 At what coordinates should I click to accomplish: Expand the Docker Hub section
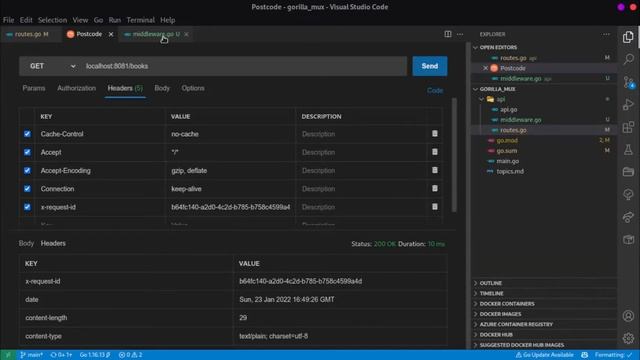tap(496, 334)
